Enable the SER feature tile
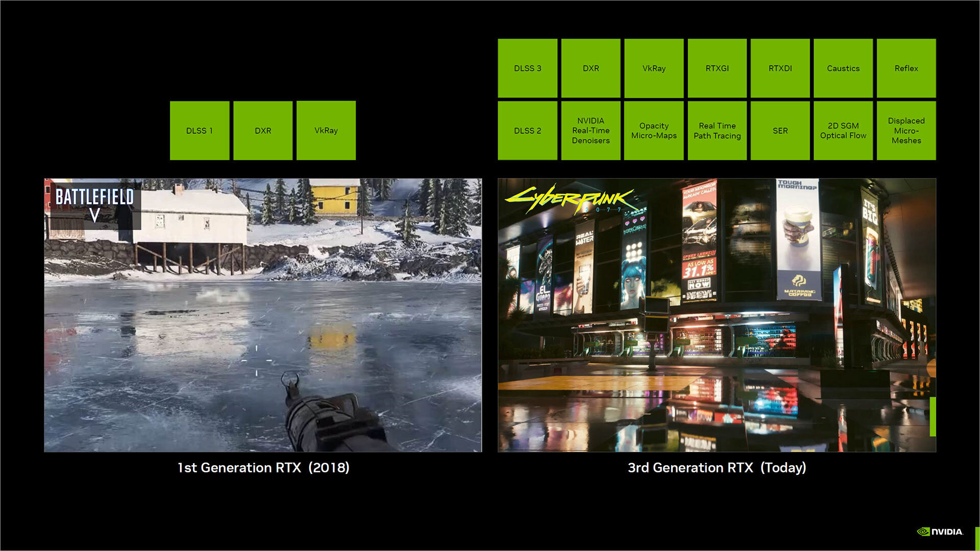The height and width of the screenshot is (551, 980). click(779, 131)
